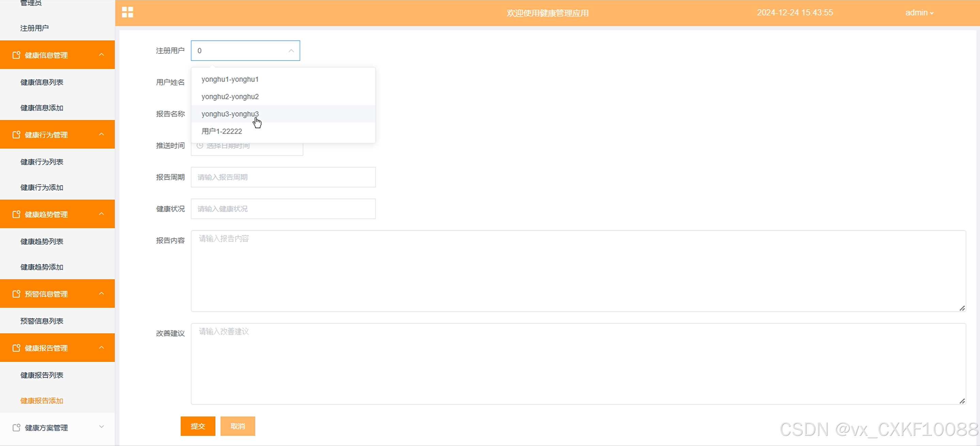This screenshot has height=446, width=980.
Task: Click the clock icon in 推送时间 field
Action: (200, 146)
